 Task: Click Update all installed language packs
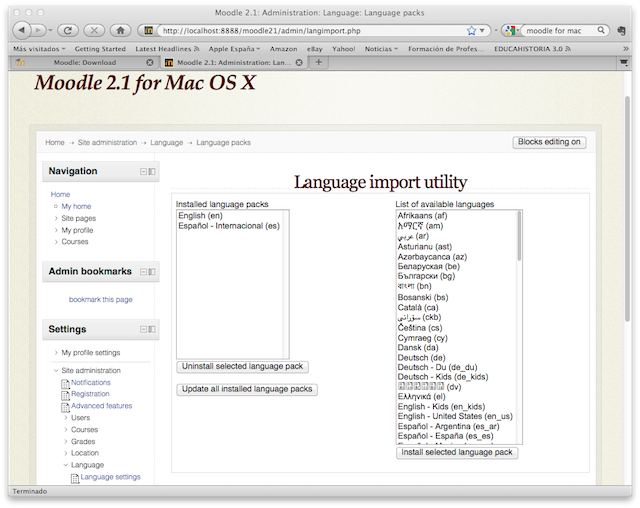(247, 389)
